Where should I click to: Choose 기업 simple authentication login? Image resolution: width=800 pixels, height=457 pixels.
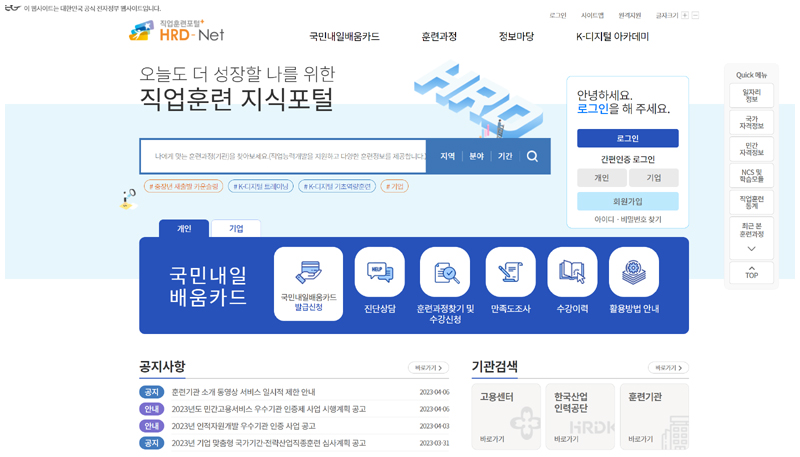click(x=654, y=177)
